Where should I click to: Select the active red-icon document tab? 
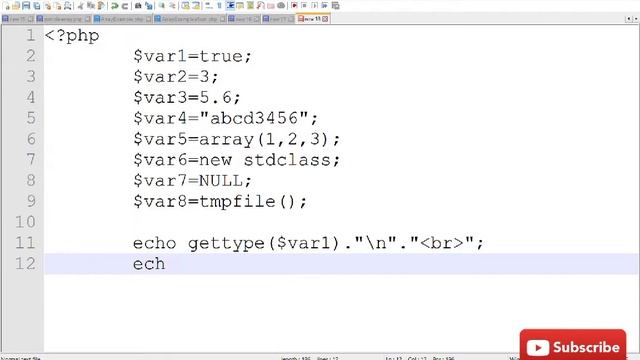click(x=313, y=19)
